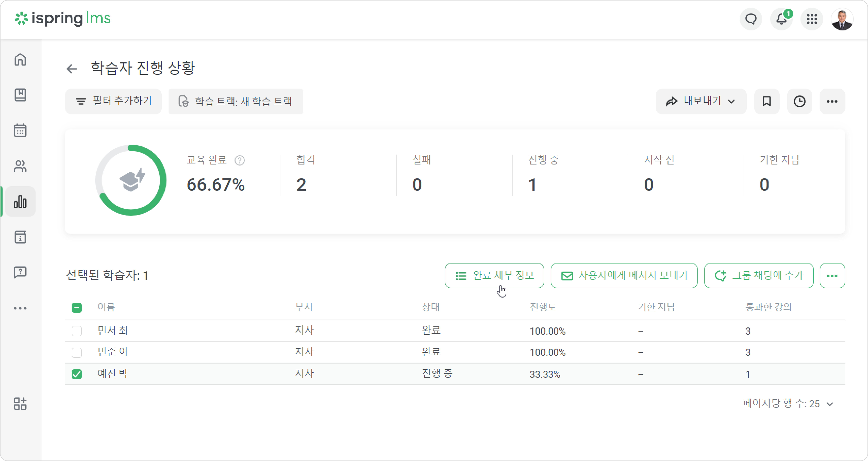868x461 pixels.
Task: Click the circular completion progress chart
Action: click(x=131, y=180)
